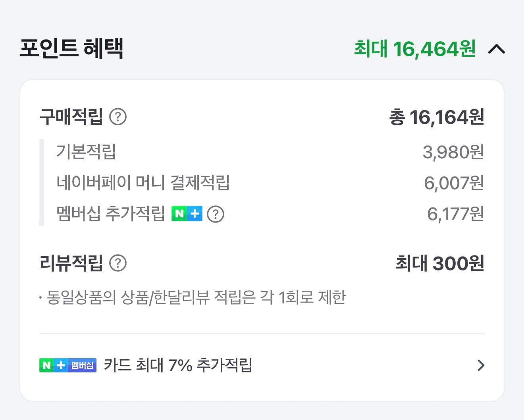Open the 카드 최대 7% 추가적립 menu row

[262, 365]
